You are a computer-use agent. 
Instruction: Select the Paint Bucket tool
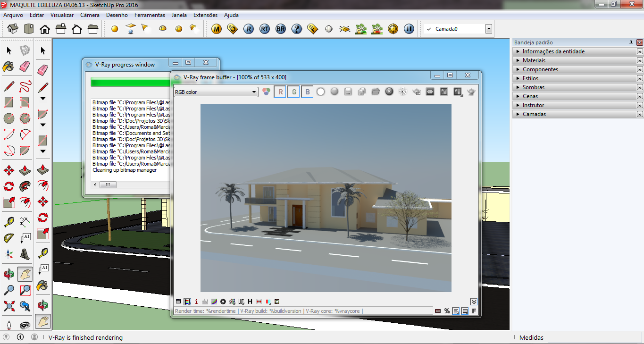[x=8, y=67]
